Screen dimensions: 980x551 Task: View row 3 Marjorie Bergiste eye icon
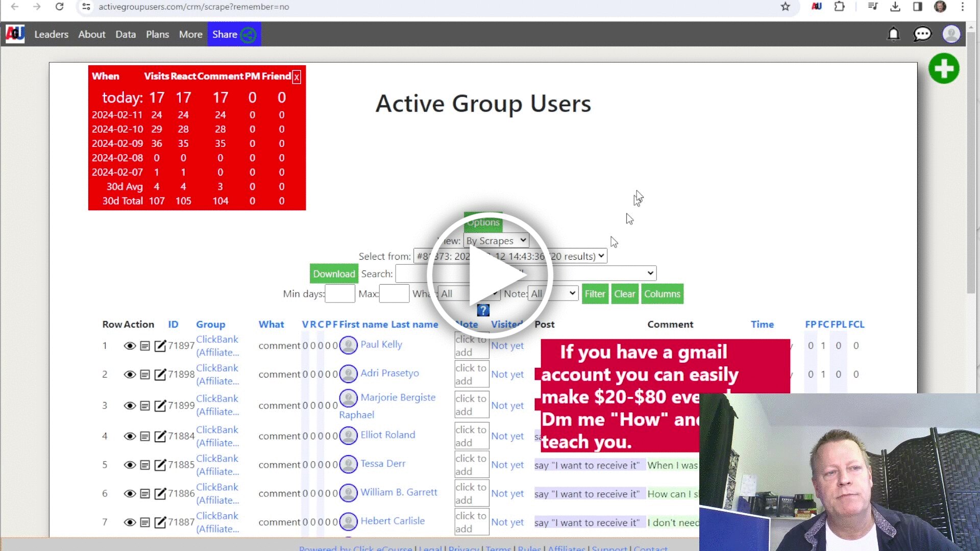130,406
